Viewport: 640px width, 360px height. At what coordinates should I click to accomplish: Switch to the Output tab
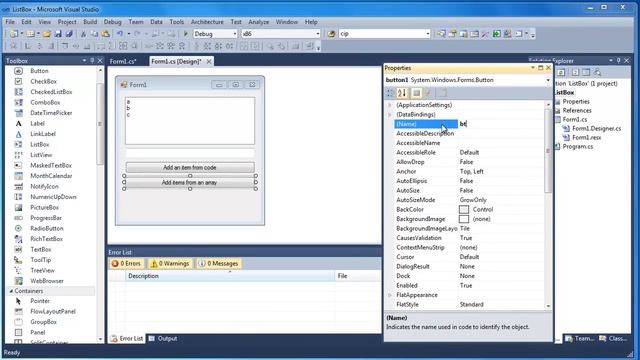tap(163, 338)
